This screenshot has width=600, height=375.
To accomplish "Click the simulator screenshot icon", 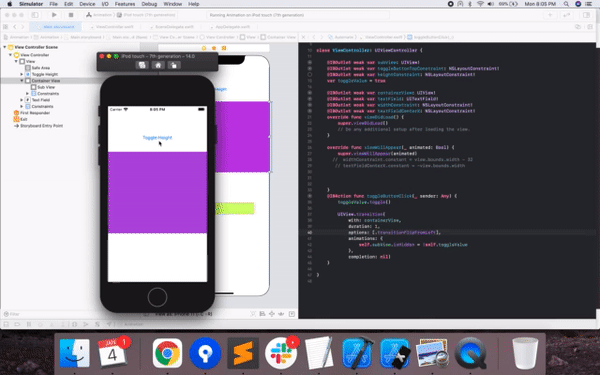I will (x=142, y=65).
